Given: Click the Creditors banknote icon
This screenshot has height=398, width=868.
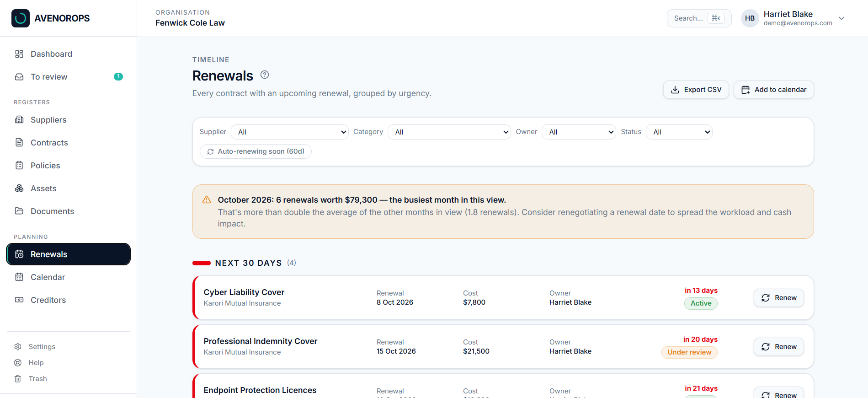Looking at the screenshot, I should [x=19, y=300].
